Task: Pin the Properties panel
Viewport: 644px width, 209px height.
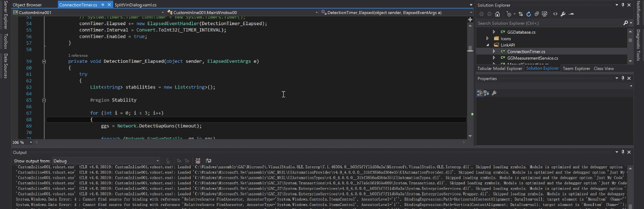Action: [x=623, y=78]
